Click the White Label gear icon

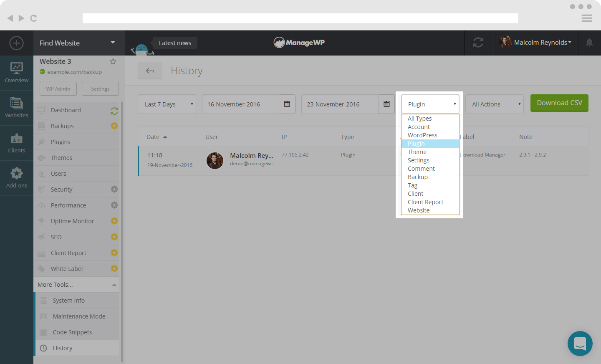point(114,268)
